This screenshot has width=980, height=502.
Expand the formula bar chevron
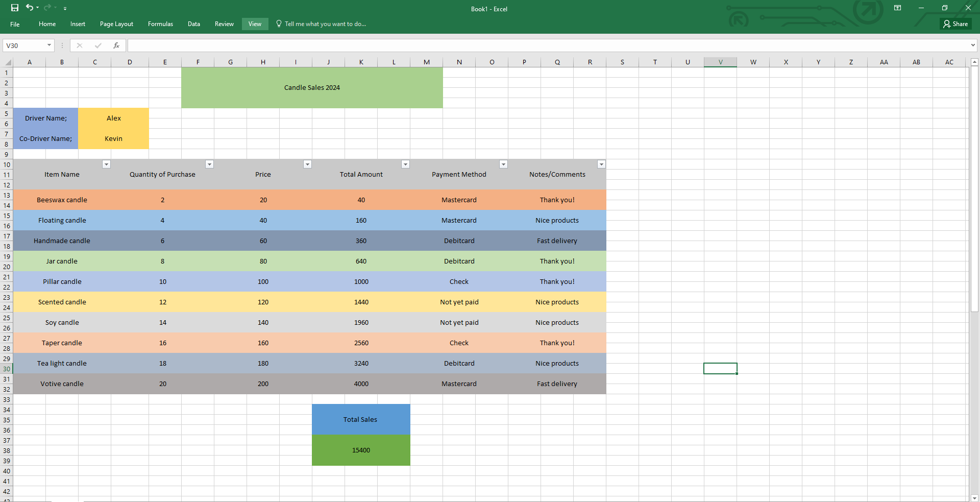pyautogui.click(x=973, y=45)
